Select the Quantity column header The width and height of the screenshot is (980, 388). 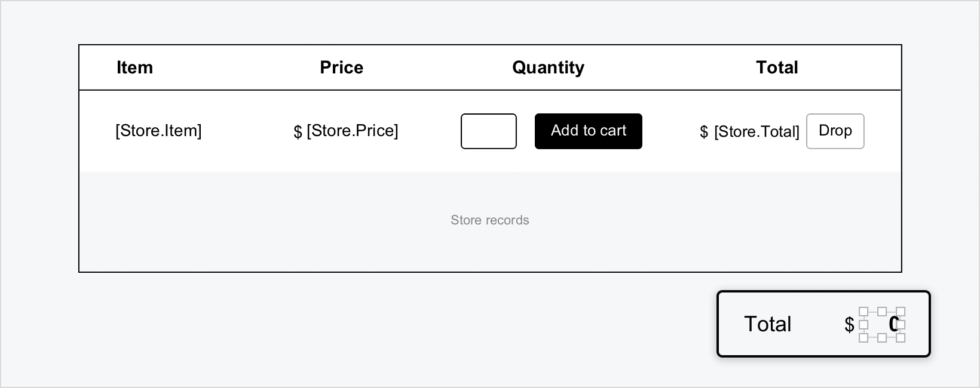(x=548, y=67)
